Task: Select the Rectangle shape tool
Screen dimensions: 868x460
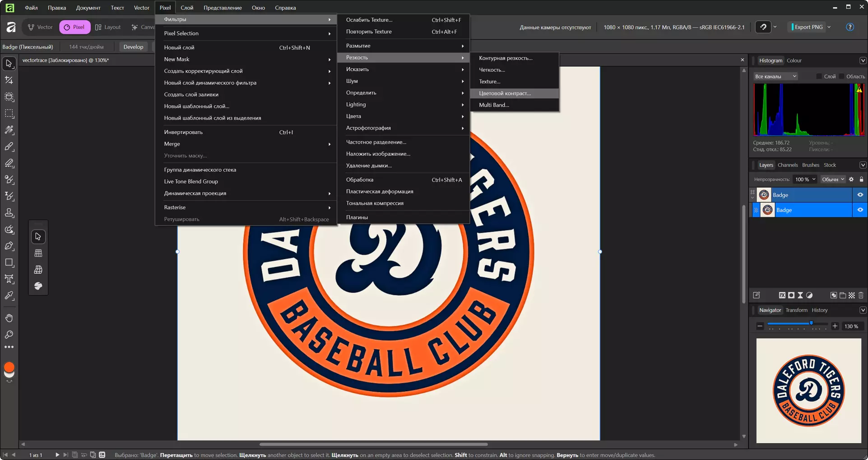Action: (9, 262)
